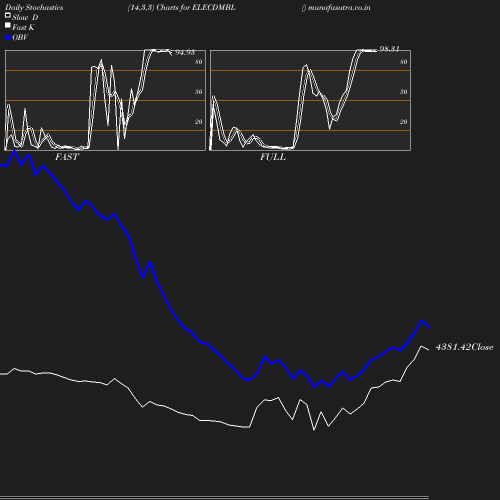Click the 80 level label in FULL chart
This screenshot has height=500, width=500.
[404, 62]
